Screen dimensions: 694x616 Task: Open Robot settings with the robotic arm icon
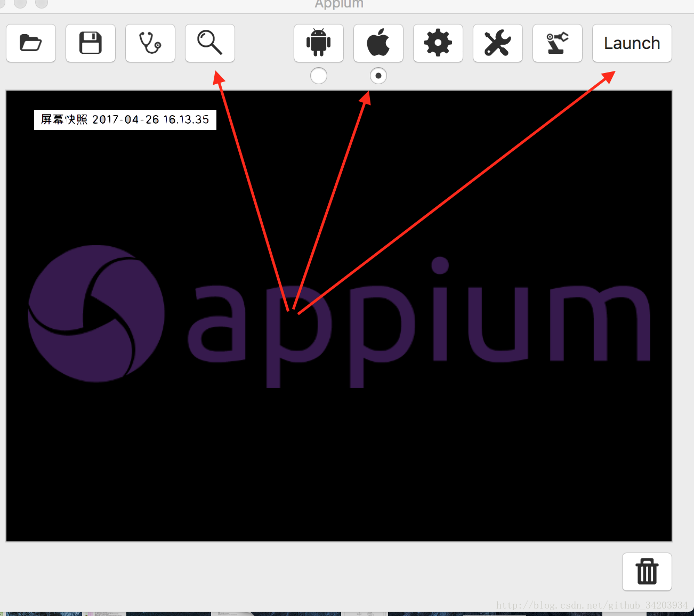[x=558, y=43]
